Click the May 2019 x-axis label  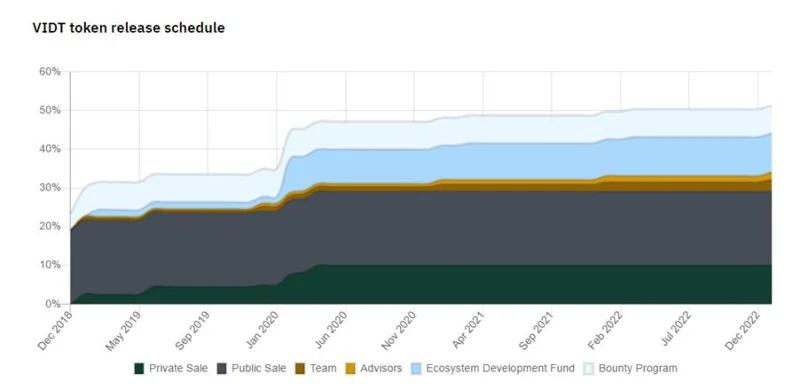tap(123, 331)
